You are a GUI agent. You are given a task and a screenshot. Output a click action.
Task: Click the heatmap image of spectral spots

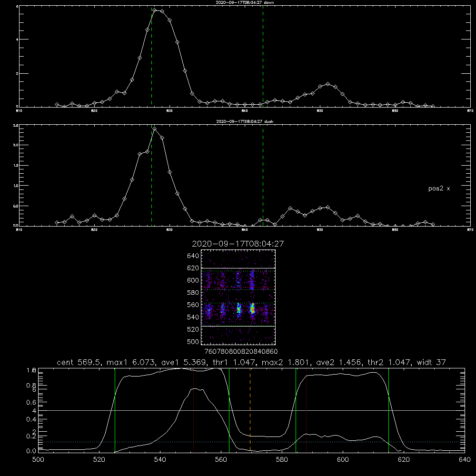[238, 297]
